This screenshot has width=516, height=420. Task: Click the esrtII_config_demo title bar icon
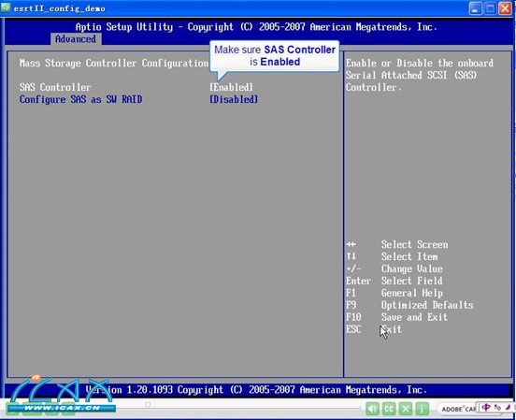(6, 7)
